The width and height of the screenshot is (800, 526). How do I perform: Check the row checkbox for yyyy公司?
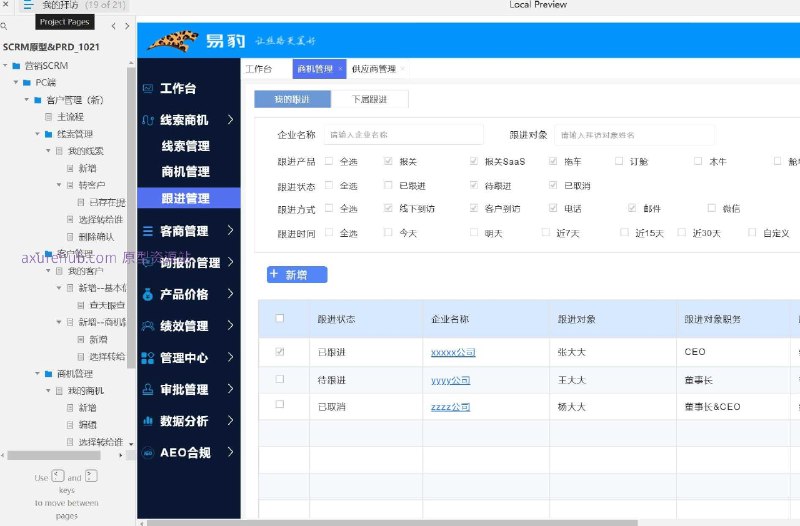click(280, 379)
